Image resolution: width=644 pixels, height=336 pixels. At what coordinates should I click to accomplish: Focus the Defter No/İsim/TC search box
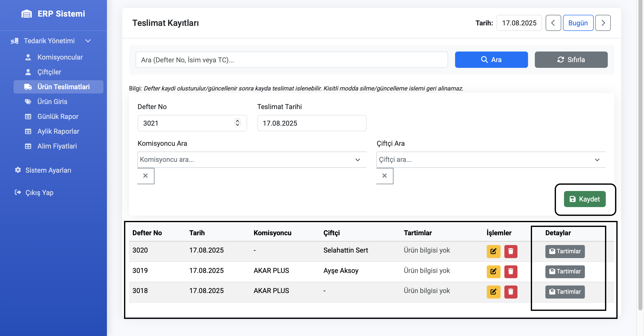(292, 60)
